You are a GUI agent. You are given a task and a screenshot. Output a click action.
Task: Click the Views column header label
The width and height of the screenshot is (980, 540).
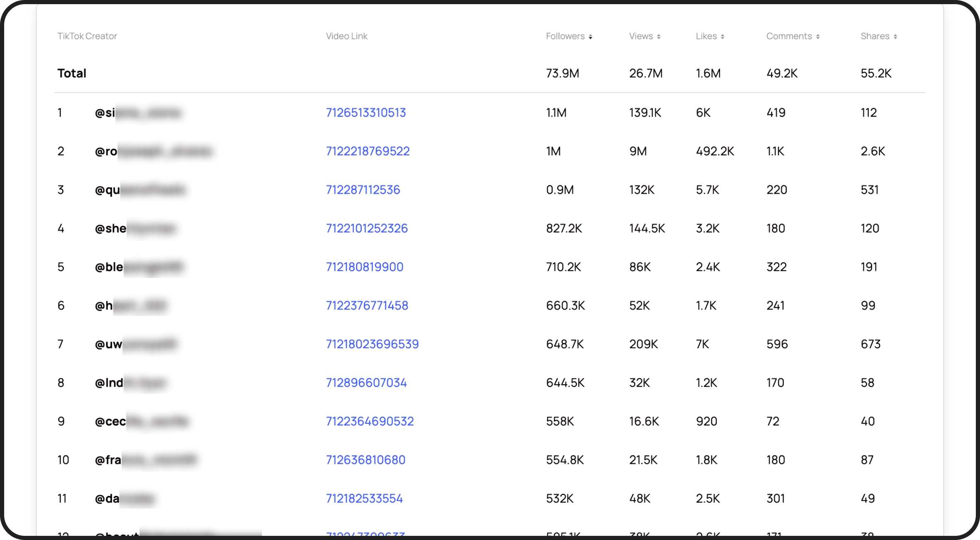coord(641,36)
